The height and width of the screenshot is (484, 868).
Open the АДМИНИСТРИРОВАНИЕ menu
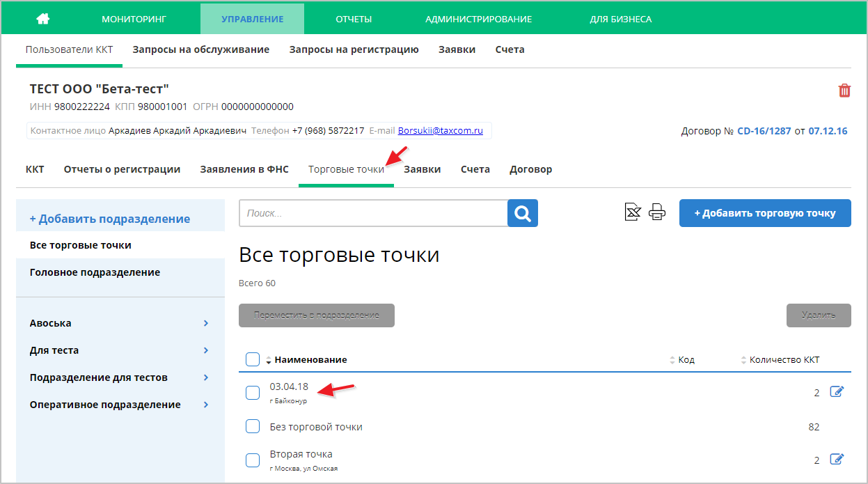click(x=479, y=19)
